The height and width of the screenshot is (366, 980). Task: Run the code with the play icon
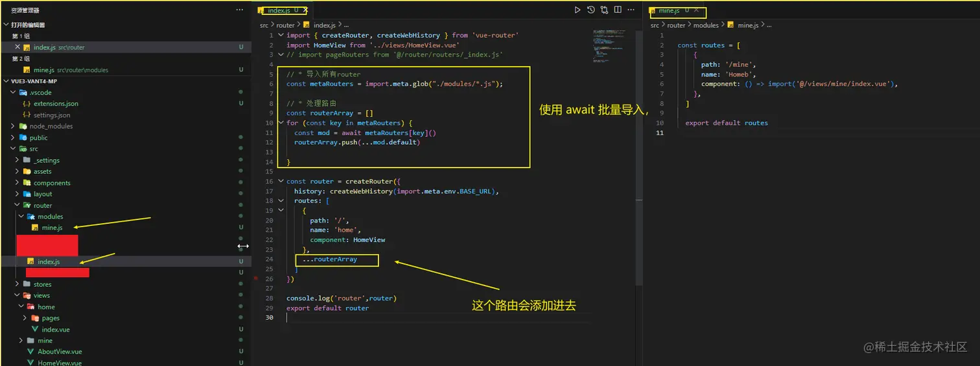(577, 10)
